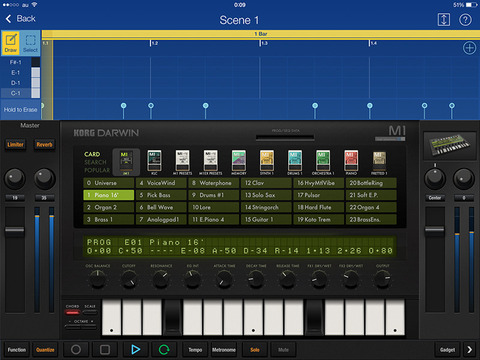Go to next page with right chevron
This screenshot has height=360, width=480.
tap(470, 349)
